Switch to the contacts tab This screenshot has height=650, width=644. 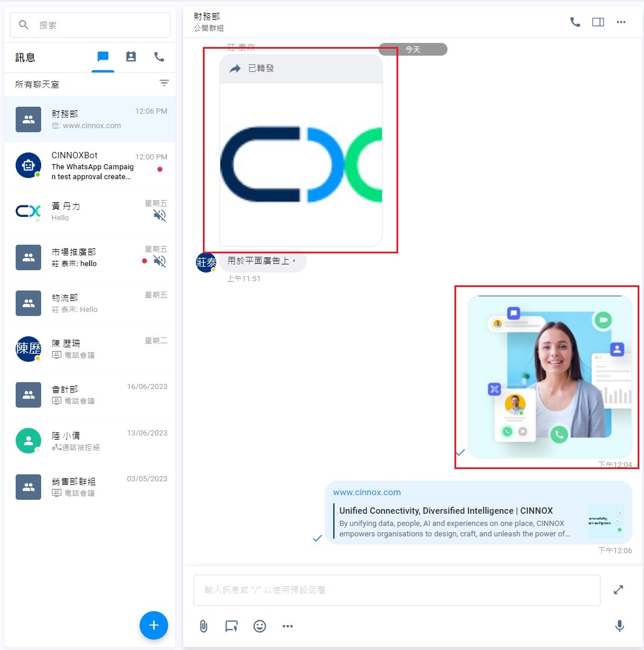pyautogui.click(x=131, y=57)
